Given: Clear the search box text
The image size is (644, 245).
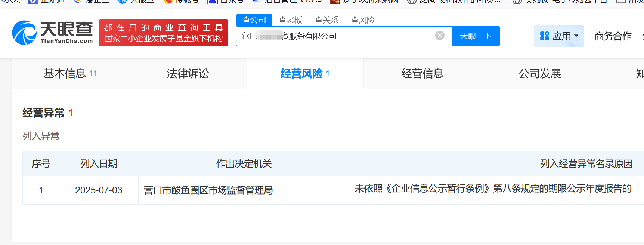Looking at the screenshot, I should coord(440,36).
